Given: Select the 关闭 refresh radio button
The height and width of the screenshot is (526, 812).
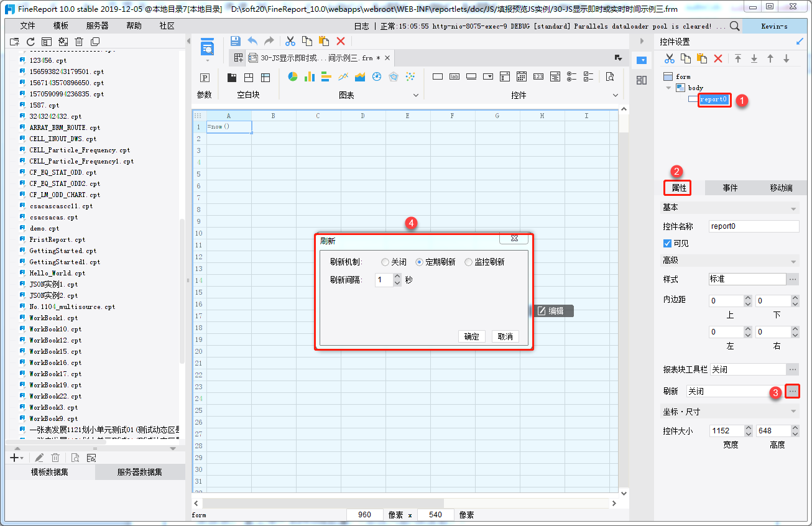Looking at the screenshot, I should click(x=385, y=262).
